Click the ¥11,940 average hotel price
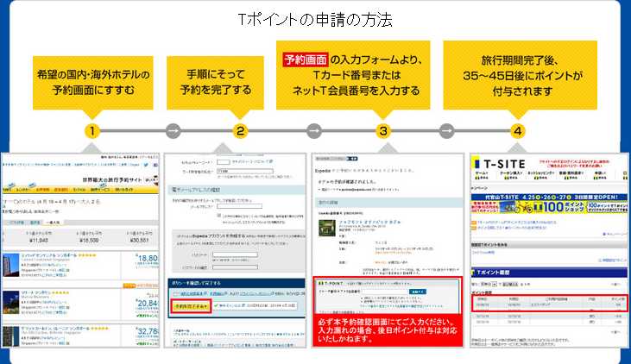This screenshot has height=364, width=631. coord(39,241)
